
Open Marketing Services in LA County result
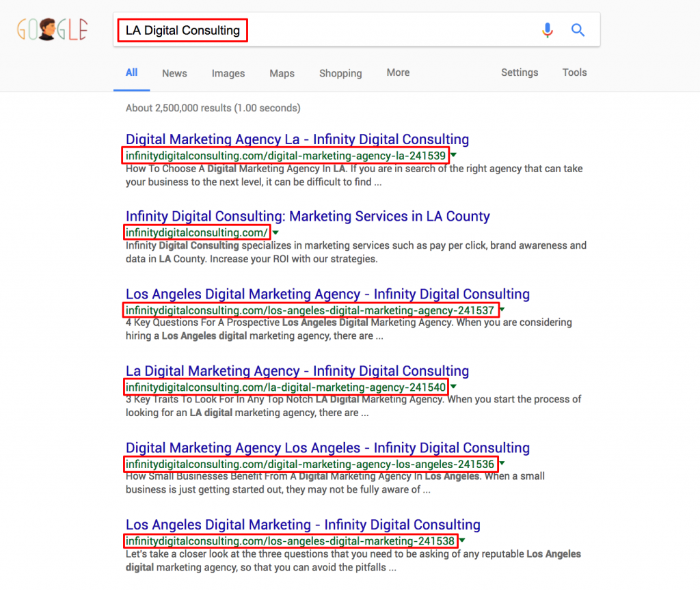308,217
